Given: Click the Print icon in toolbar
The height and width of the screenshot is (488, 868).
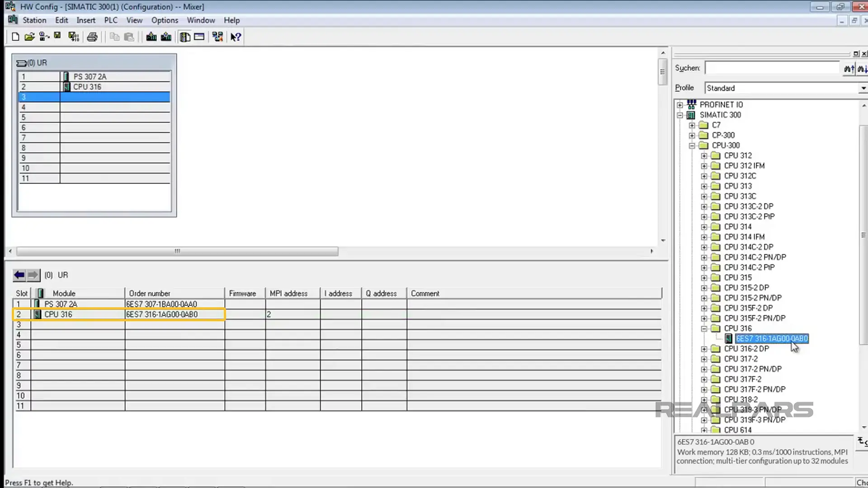Looking at the screenshot, I should click(x=92, y=37).
